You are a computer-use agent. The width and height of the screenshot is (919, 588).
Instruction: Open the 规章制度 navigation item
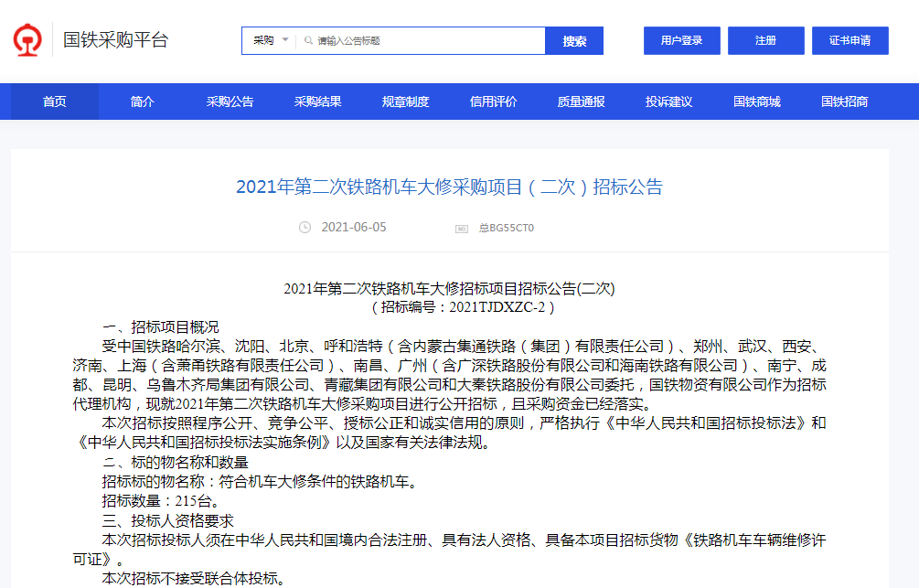pos(406,102)
